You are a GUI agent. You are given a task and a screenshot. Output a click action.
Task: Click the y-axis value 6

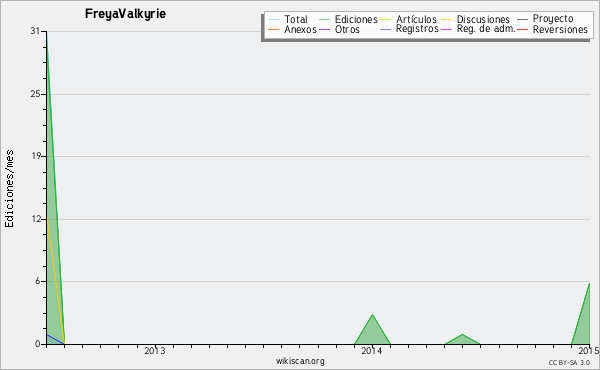[x=38, y=281]
